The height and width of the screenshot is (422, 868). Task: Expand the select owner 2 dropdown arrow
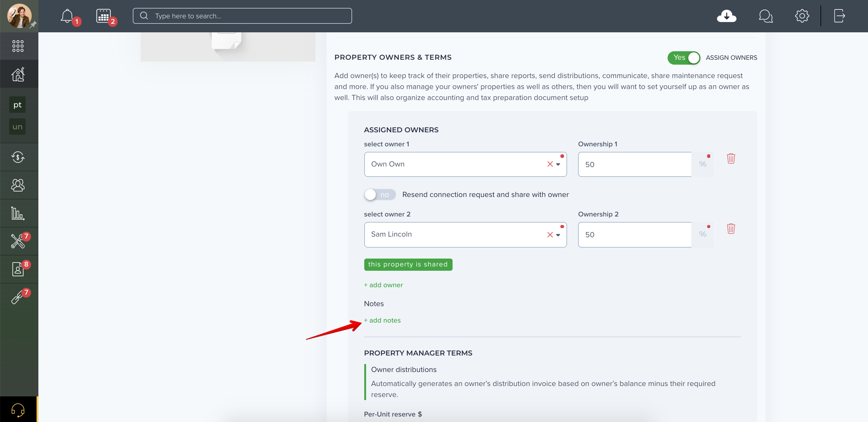click(558, 235)
